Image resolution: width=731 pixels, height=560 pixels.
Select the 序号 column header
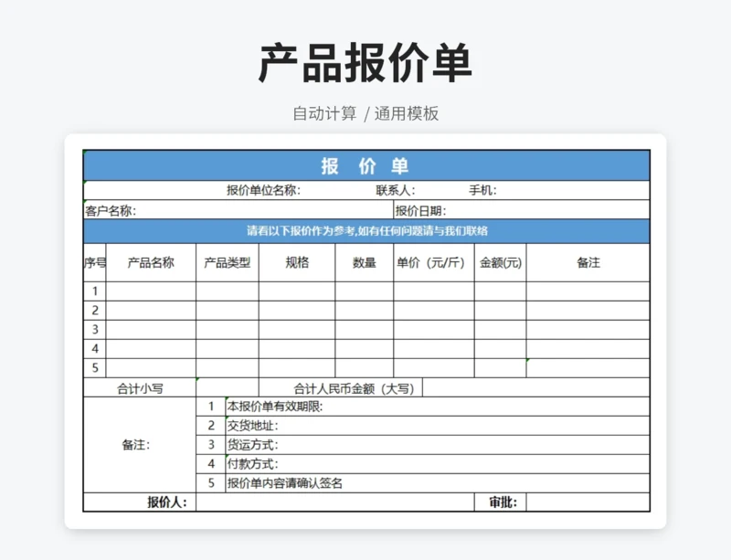pos(95,262)
